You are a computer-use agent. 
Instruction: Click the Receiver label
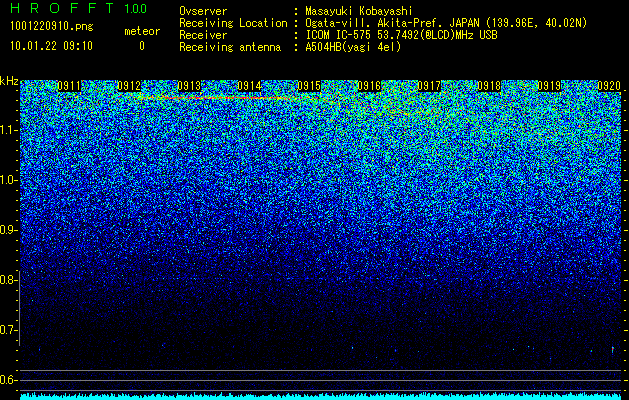[203, 35]
